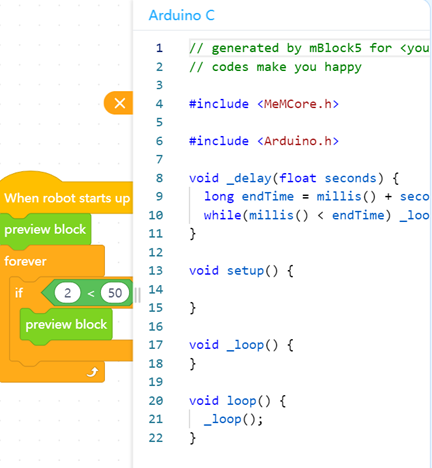Edit the value 50 in the comparison
The width and height of the screenshot is (432, 468).
tap(115, 293)
